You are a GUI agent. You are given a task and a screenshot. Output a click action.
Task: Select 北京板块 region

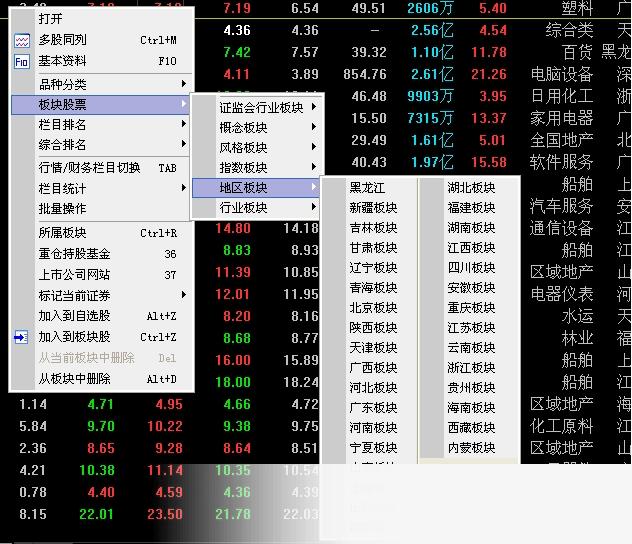(369, 308)
